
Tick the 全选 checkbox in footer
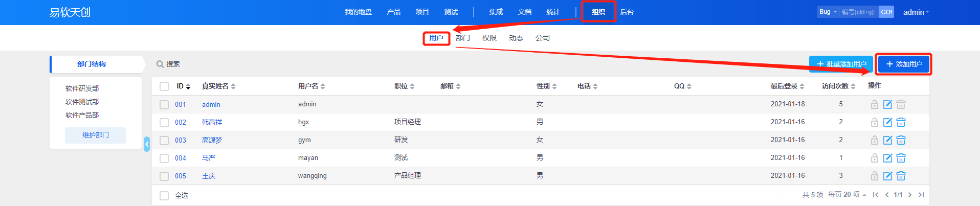164,195
